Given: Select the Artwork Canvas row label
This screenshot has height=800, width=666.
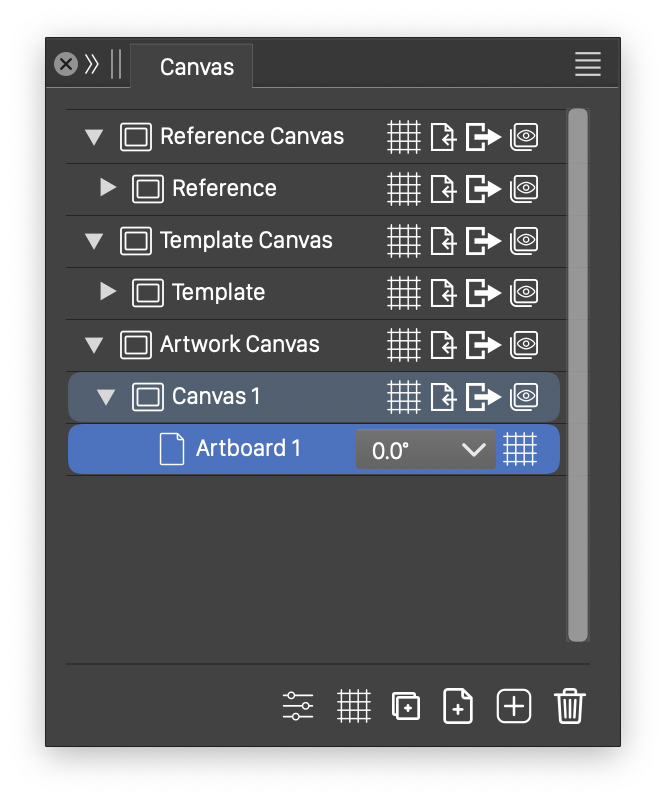Looking at the screenshot, I should pos(240,345).
